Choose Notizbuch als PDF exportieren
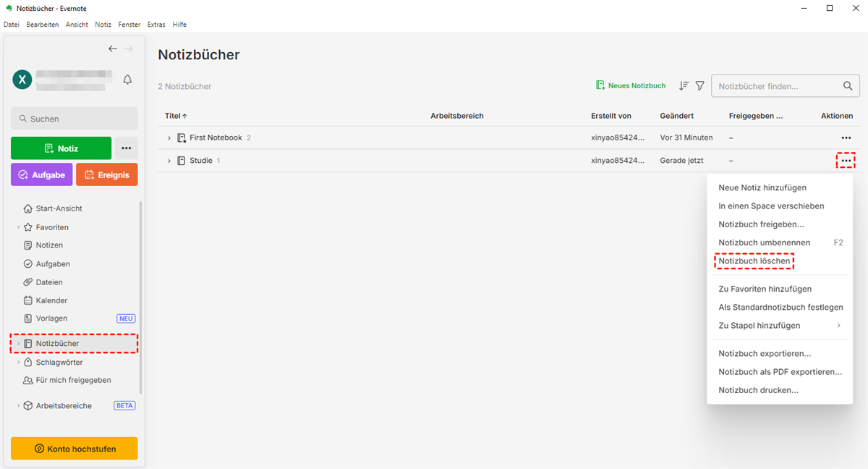868x469 pixels. (x=780, y=372)
